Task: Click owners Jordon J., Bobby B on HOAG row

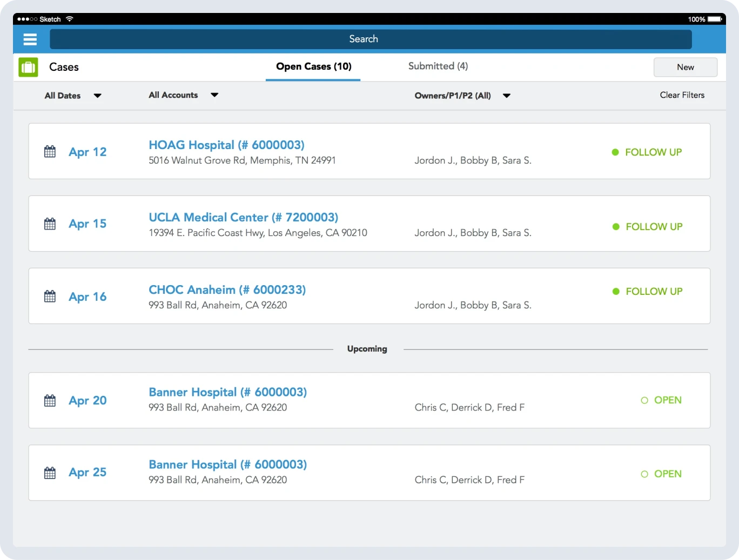Action: click(x=473, y=160)
